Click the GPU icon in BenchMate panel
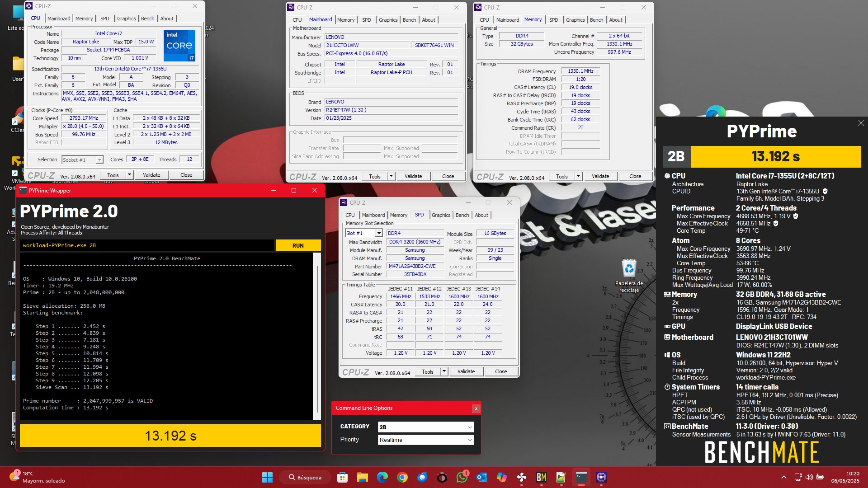Image resolution: width=868 pixels, height=488 pixels. pos(667,326)
